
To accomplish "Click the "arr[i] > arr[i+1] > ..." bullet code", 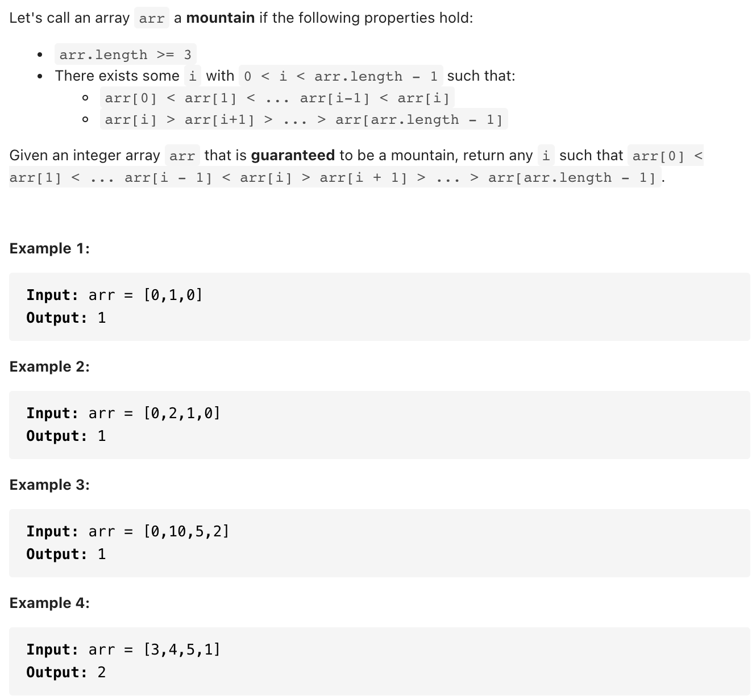I will (304, 120).
